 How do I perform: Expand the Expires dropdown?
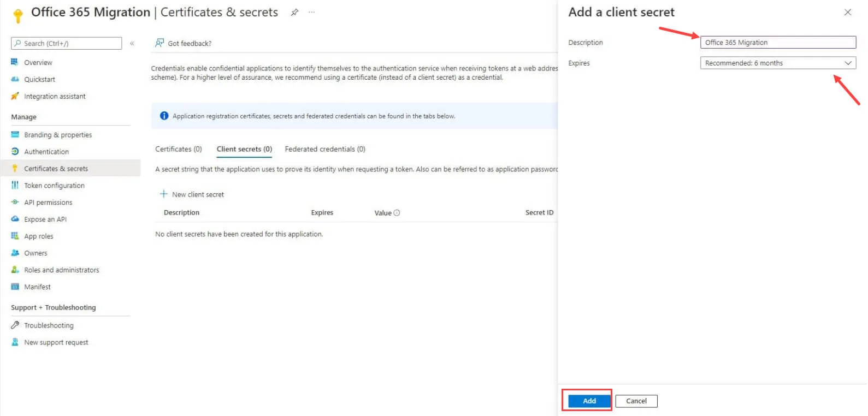pos(778,63)
